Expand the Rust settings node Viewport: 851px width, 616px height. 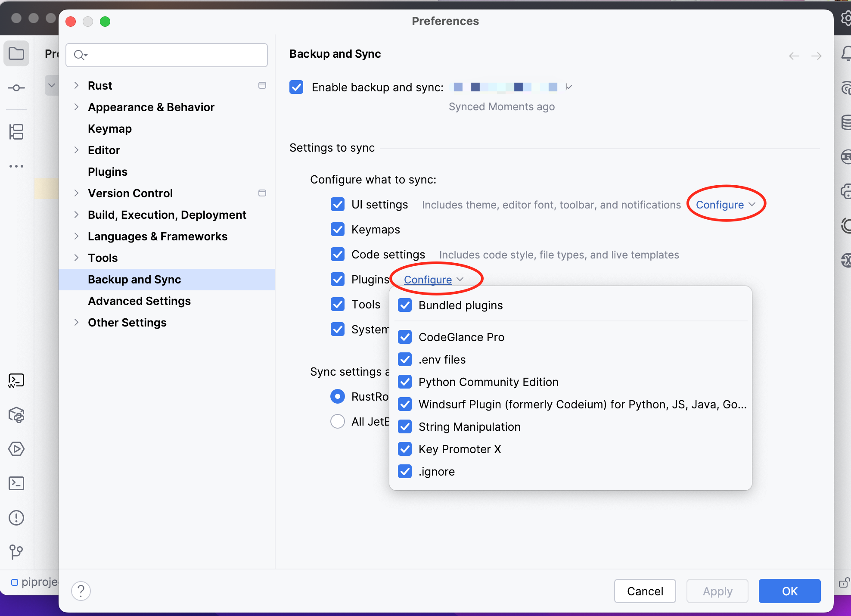click(x=76, y=85)
